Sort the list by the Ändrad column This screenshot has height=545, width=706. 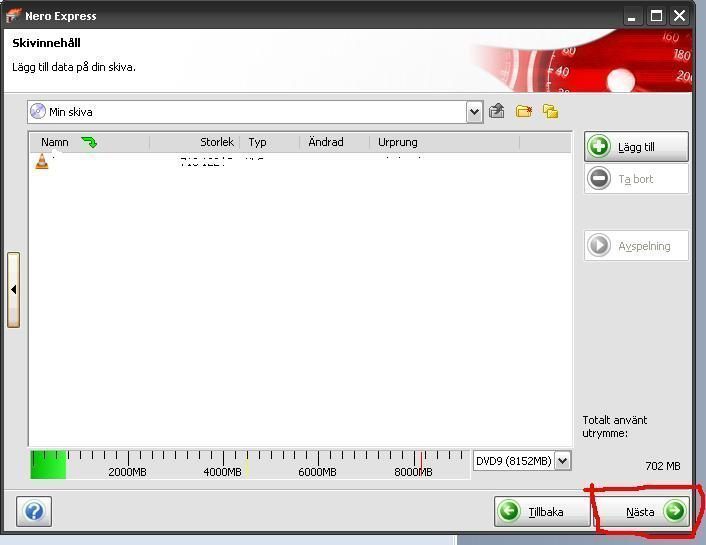[335, 142]
